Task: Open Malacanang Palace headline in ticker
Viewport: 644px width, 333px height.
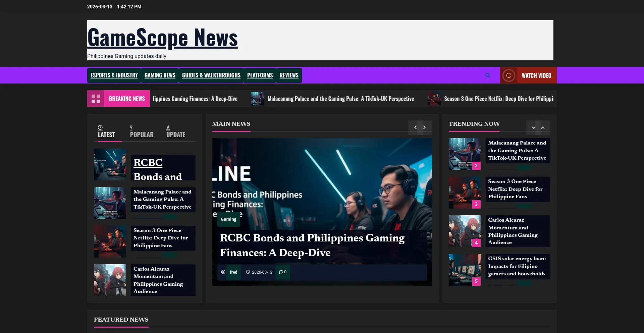Action: [341, 99]
